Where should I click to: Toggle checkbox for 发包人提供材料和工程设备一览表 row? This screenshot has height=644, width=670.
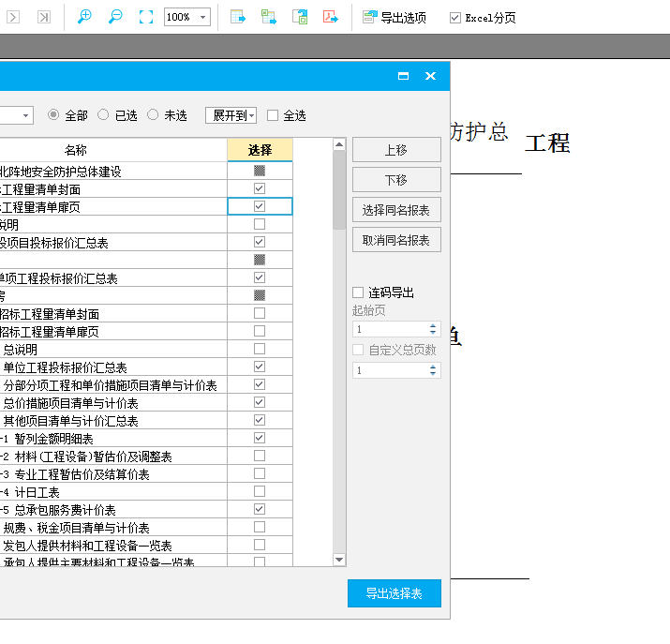click(260, 545)
